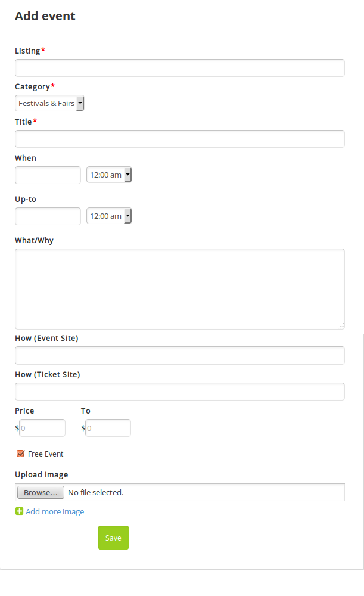The image size is (364, 596).
Task: Click the Price amount field
Action: point(42,428)
